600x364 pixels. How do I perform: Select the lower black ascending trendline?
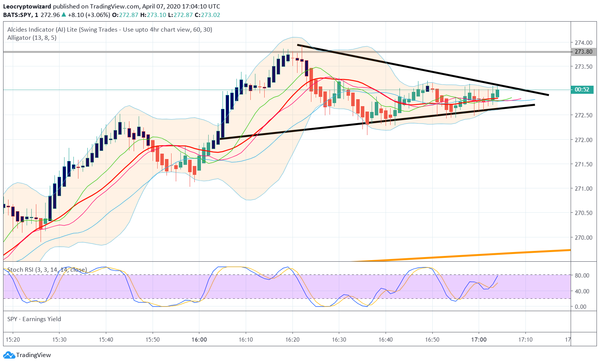tap(377, 122)
